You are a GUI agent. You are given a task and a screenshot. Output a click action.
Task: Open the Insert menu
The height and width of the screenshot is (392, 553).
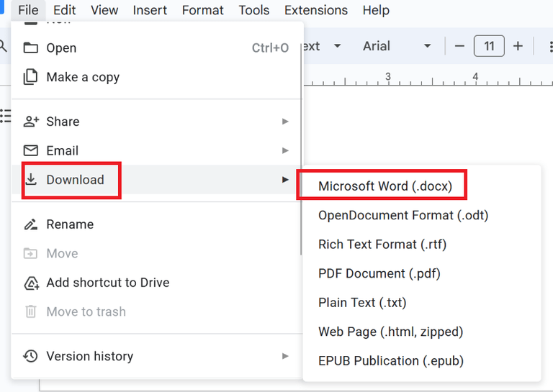pyautogui.click(x=150, y=10)
